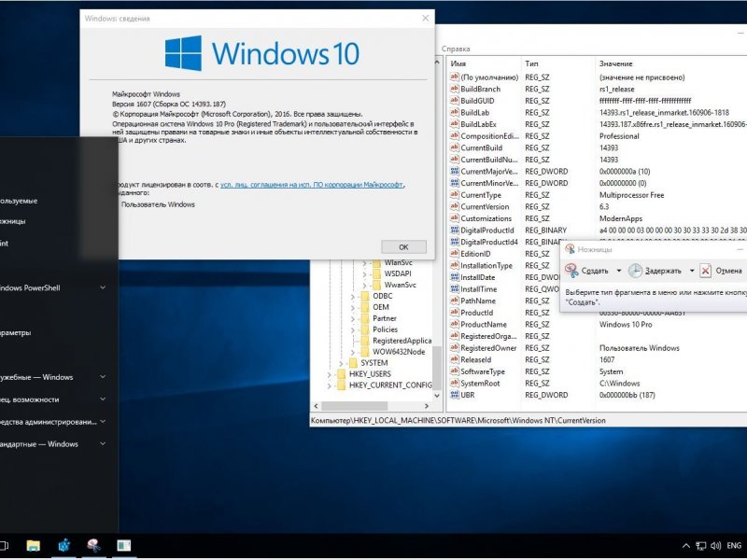Select the OEM key in registry tree
The height and width of the screenshot is (560, 747).
(x=381, y=307)
